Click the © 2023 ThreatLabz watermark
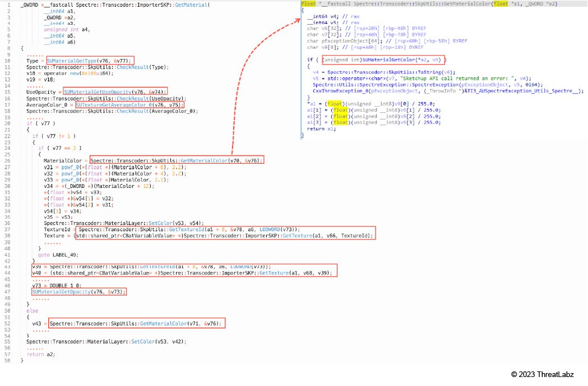Viewport: 588px width, 386px height. [541, 374]
